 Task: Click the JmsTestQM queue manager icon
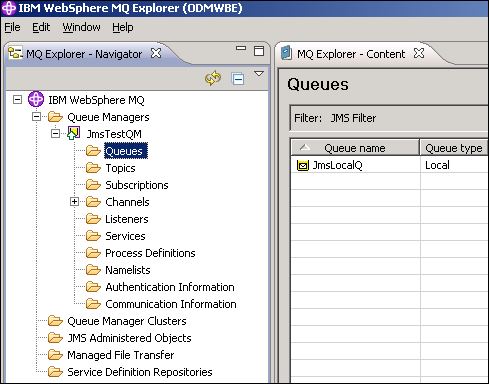tap(74, 133)
